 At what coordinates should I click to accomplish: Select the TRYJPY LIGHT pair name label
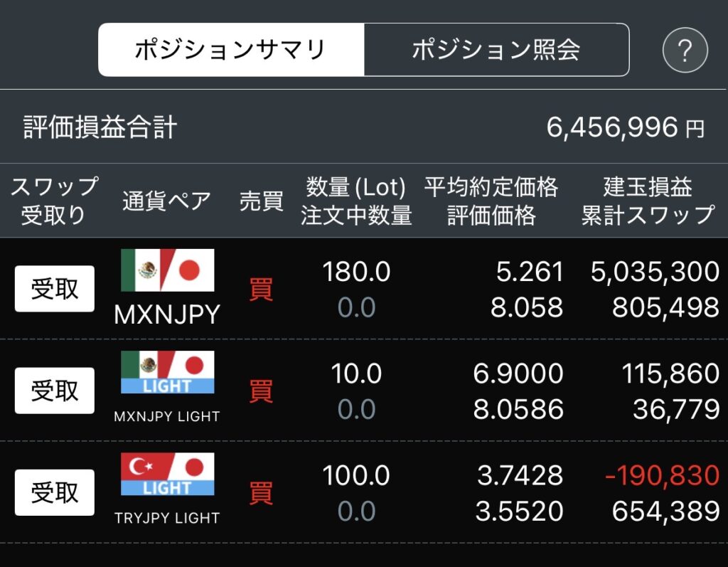point(167,518)
